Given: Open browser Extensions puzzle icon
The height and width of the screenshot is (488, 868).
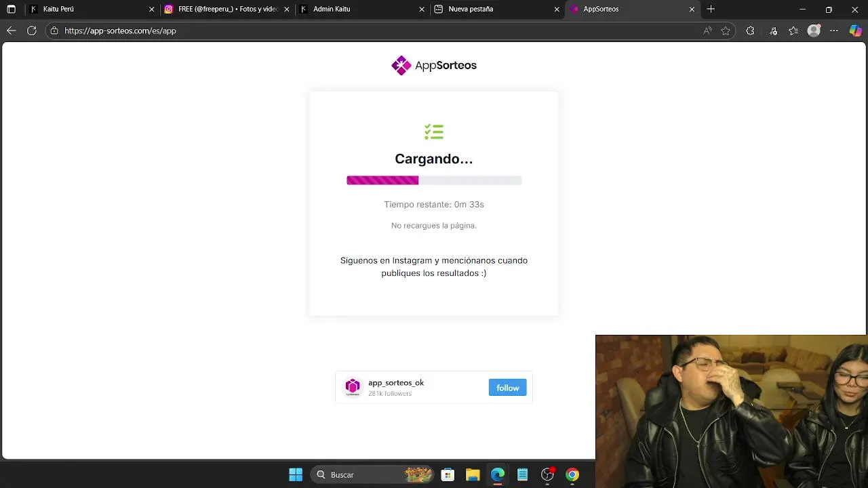Looking at the screenshot, I should click(750, 30).
